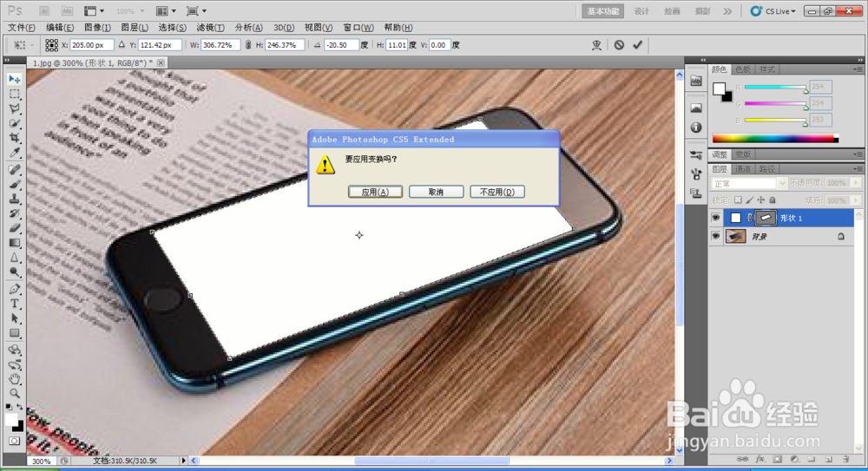
Task: Select the Healing Brush tool
Action: tap(15, 169)
